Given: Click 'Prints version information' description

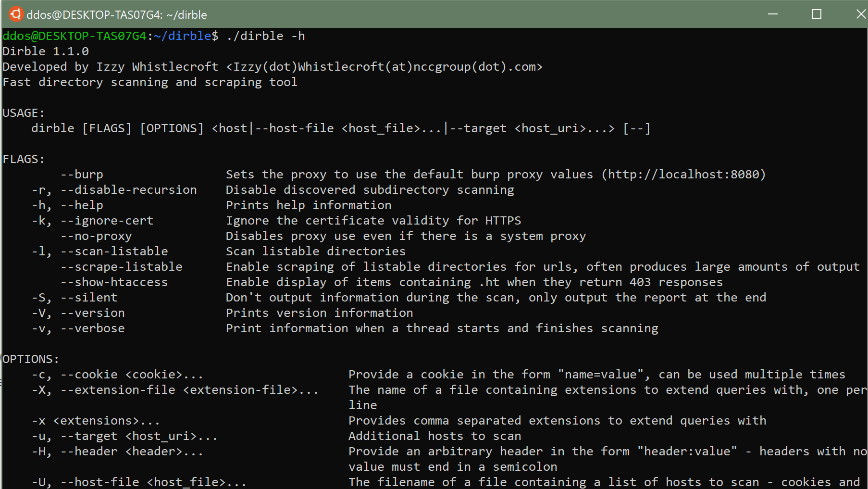Looking at the screenshot, I should click(x=320, y=313).
